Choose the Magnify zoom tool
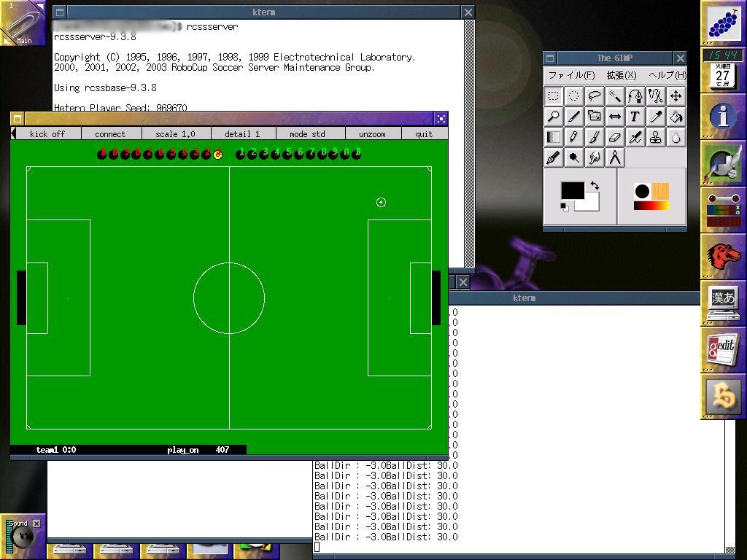This screenshot has height=560, width=747. pos(553,117)
